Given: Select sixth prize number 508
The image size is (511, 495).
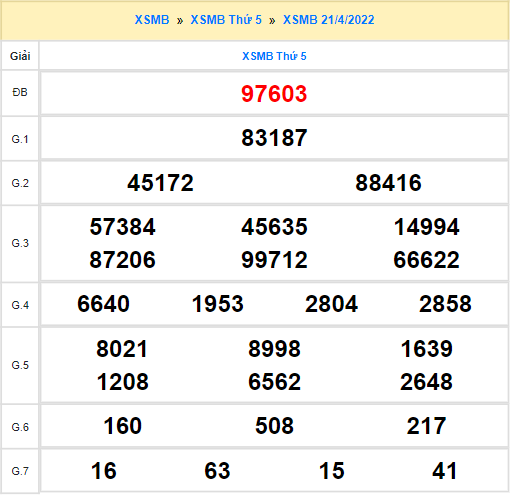Looking at the screenshot, I should click(274, 426).
